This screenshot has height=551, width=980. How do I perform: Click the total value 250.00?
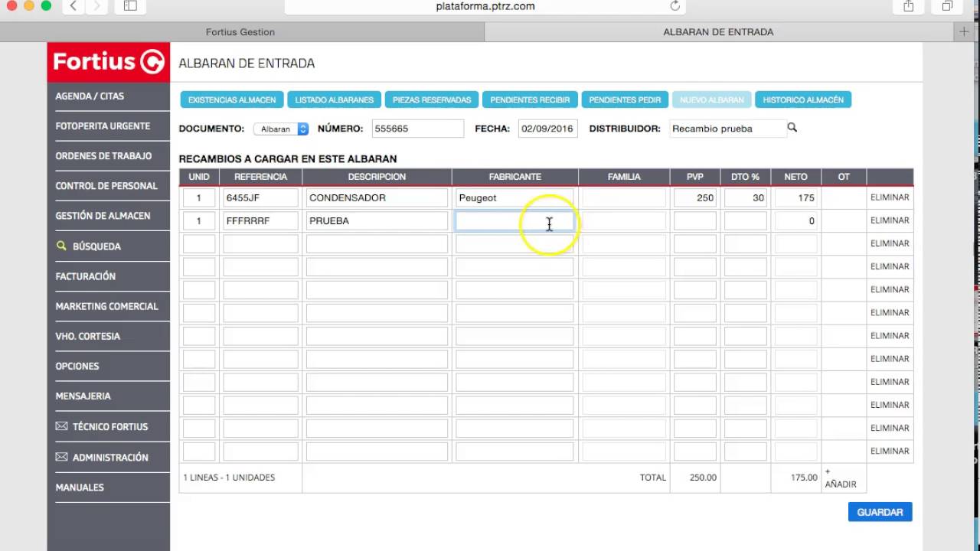703,478
